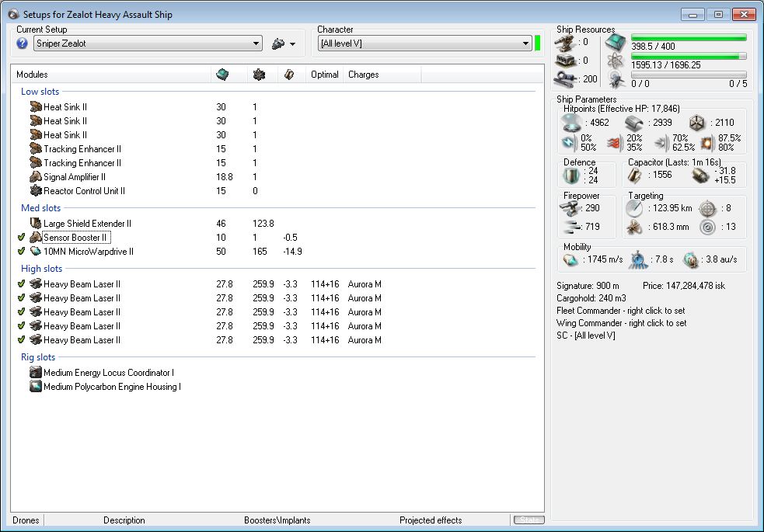Image resolution: width=764 pixels, height=532 pixels.
Task: Click the CPU column header icon
Action: (x=222, y=75)
